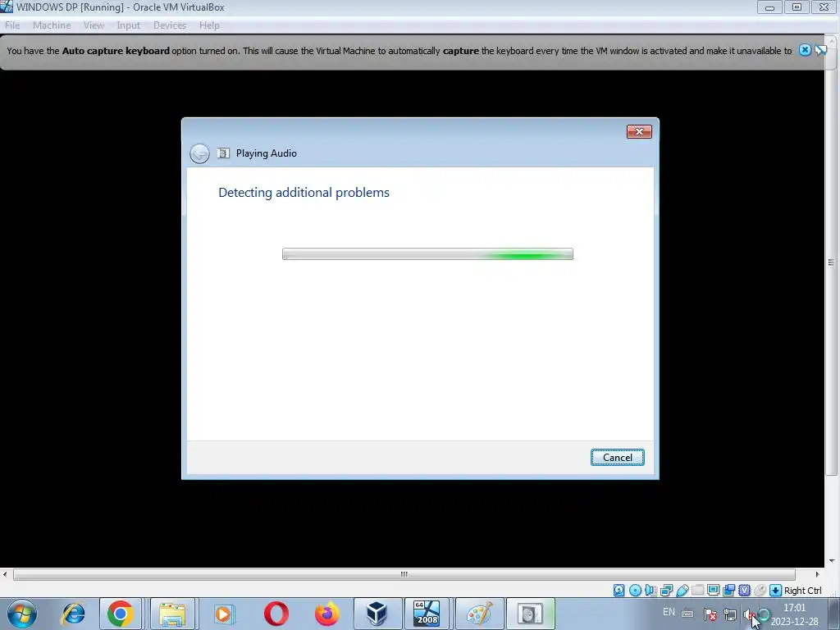Click the keyboard capture arrow indicator
This screenshot has width=840, height=630.
click(775, 591)
